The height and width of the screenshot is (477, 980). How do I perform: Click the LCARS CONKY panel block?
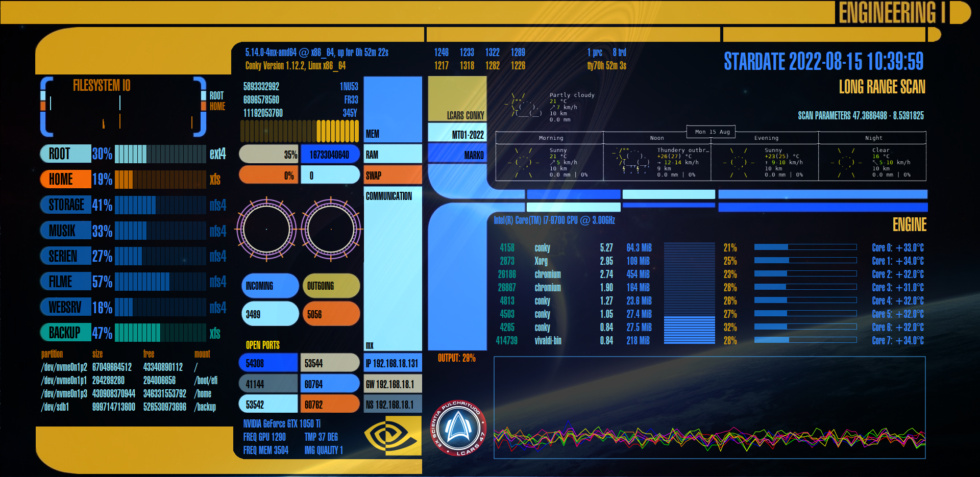tap(457, 99)
